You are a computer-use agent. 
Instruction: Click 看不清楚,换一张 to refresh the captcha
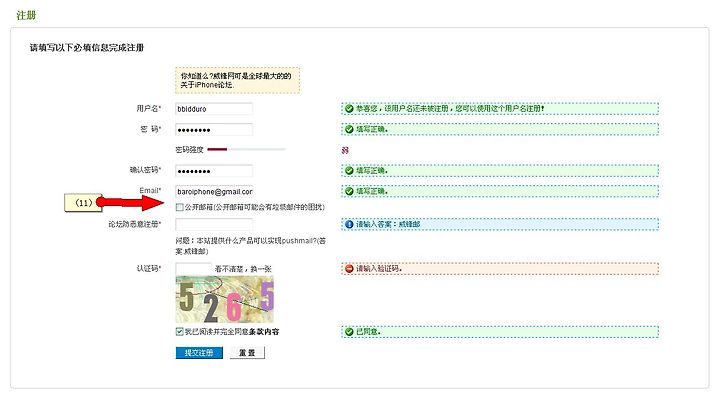[243, 269]
